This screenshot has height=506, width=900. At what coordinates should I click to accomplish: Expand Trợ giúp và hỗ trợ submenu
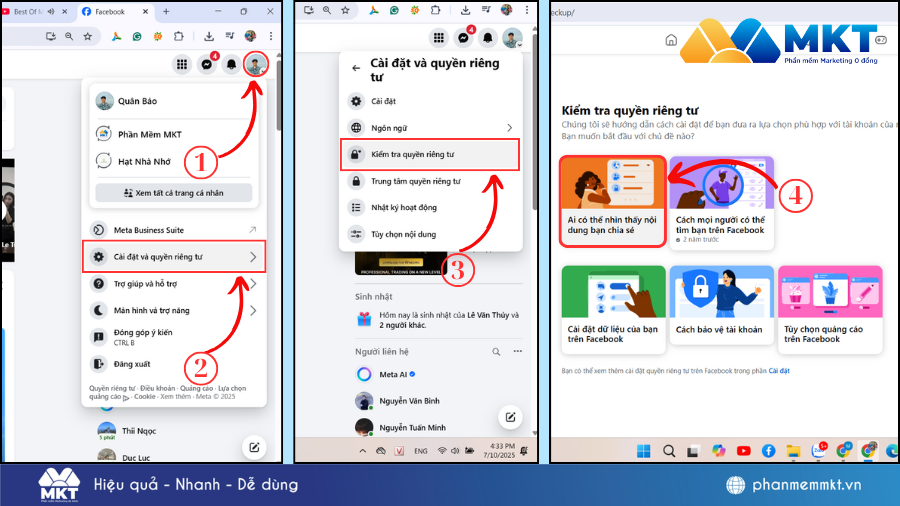(x=253, y=284)
